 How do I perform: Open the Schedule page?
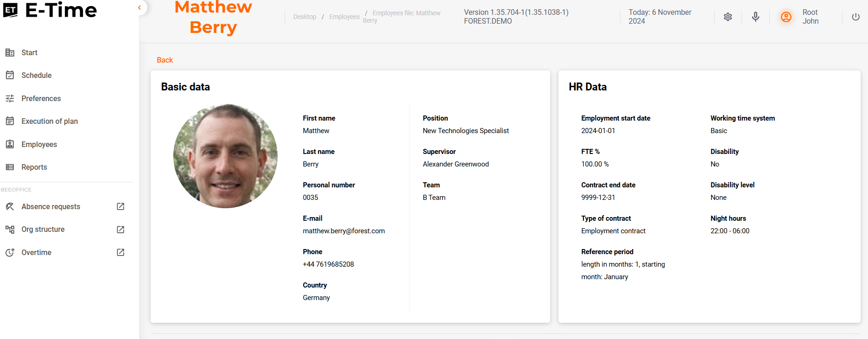pos(36,75)
